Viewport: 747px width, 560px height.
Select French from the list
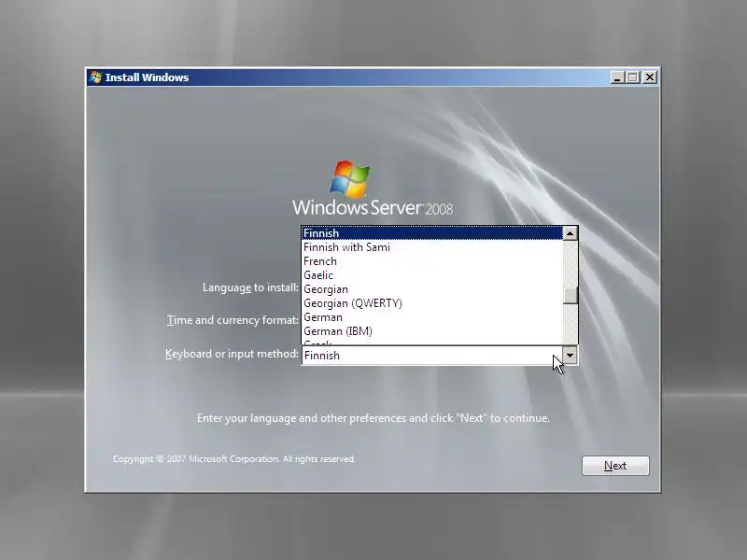pos(431,261)
